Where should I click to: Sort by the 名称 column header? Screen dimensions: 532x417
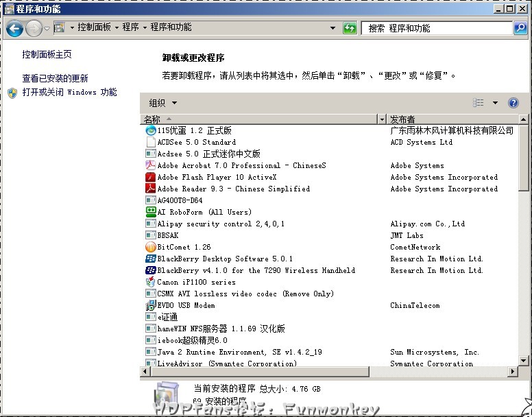pos(259,119)
